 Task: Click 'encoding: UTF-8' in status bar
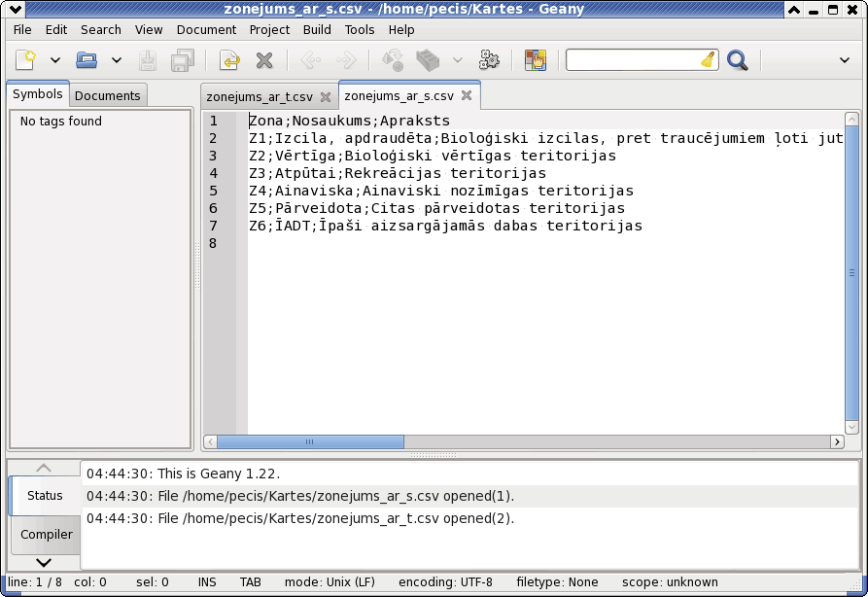(x=445, y=582)
